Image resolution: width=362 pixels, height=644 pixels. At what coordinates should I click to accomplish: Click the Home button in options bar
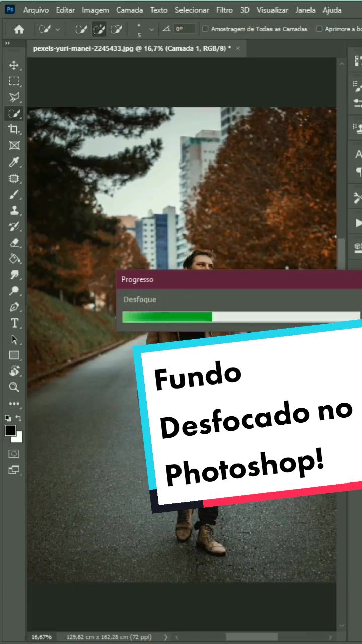click(x=19, y=30)
